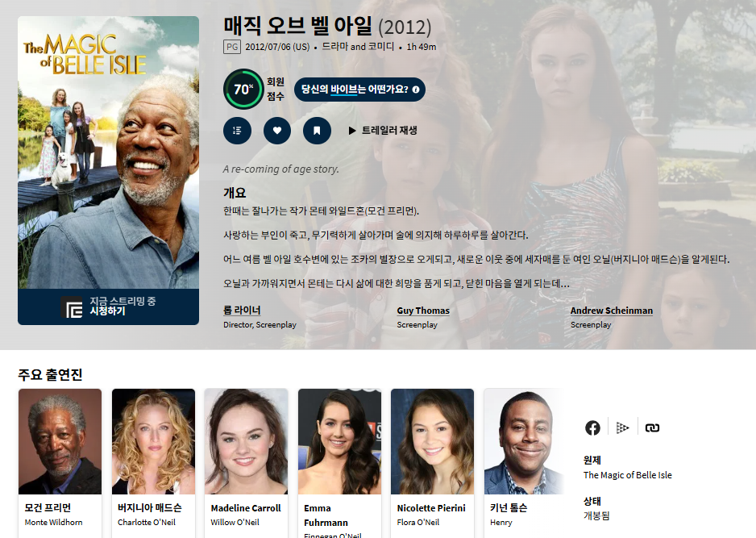
Task: Open director 롭 라이너's profile
Action: 242,311
